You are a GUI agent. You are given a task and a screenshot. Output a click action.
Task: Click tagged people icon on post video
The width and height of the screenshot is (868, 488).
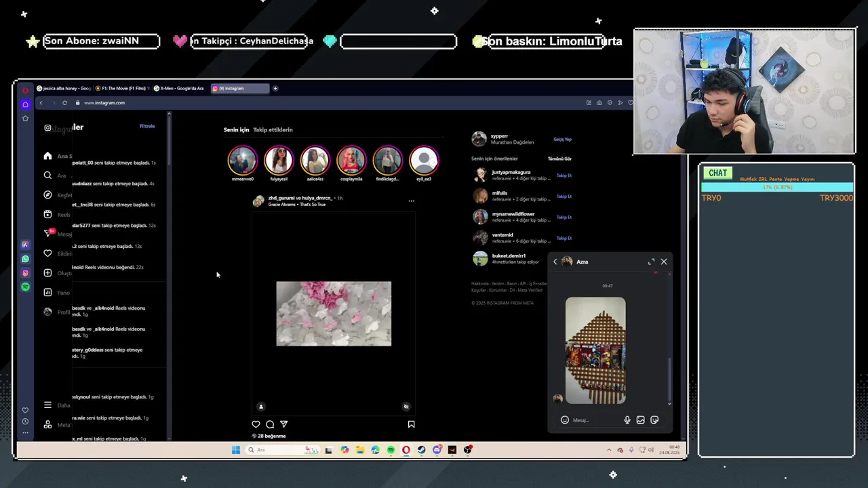coord(261,407)
